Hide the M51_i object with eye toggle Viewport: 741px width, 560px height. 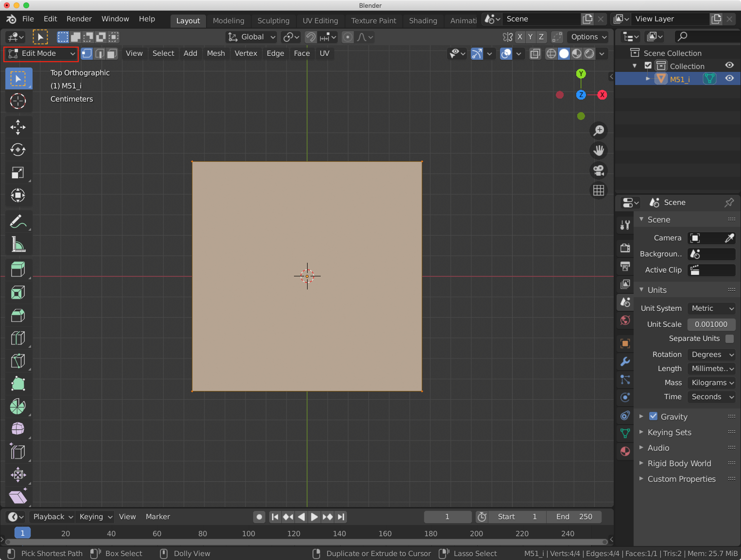point(729,78)
